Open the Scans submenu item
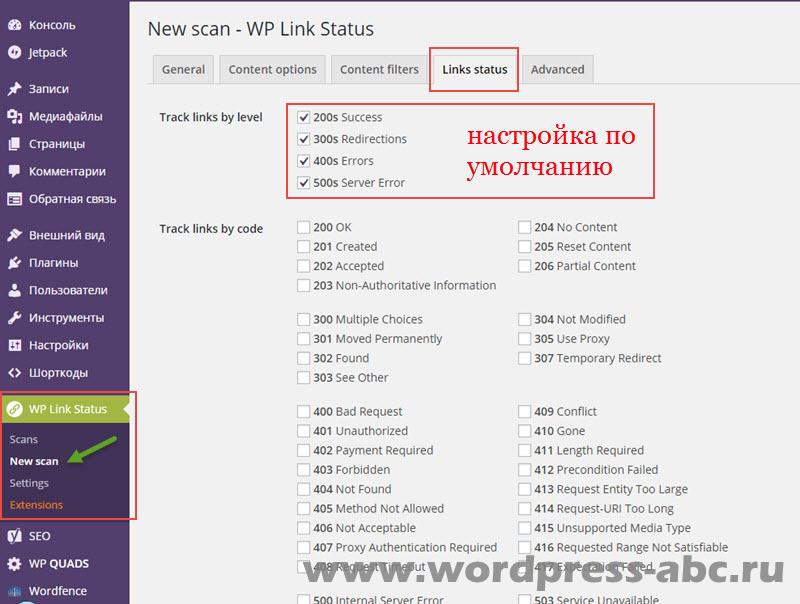The image size is (800, 604). pos(23,439)
